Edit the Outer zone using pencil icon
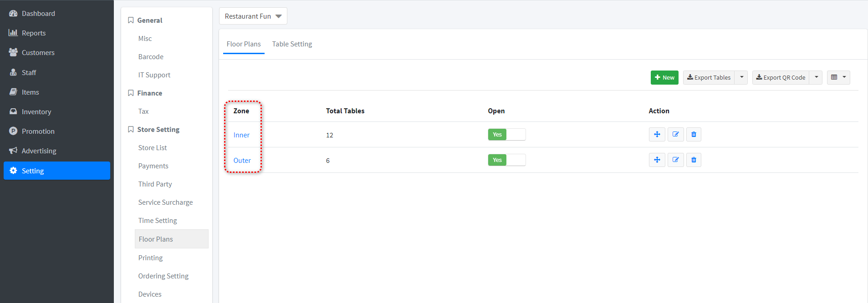This screenshot has height=303, width=868. coord(675,160)
